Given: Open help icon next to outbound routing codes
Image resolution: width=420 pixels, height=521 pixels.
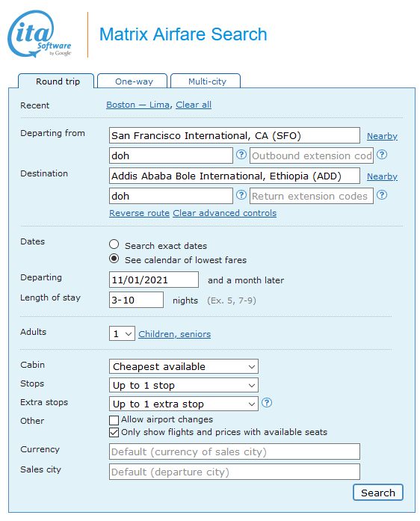Looking at the screenshot, I should [x=241, y=155].
